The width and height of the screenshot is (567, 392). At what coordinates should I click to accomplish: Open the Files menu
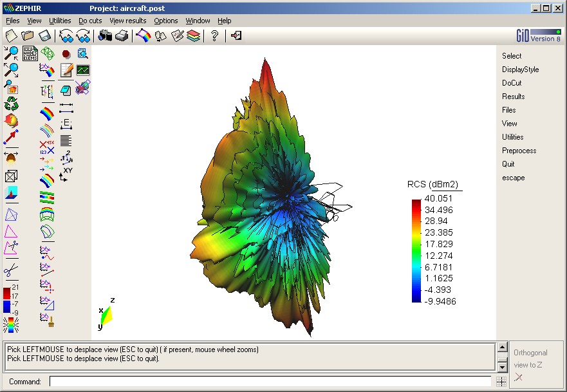13,21
